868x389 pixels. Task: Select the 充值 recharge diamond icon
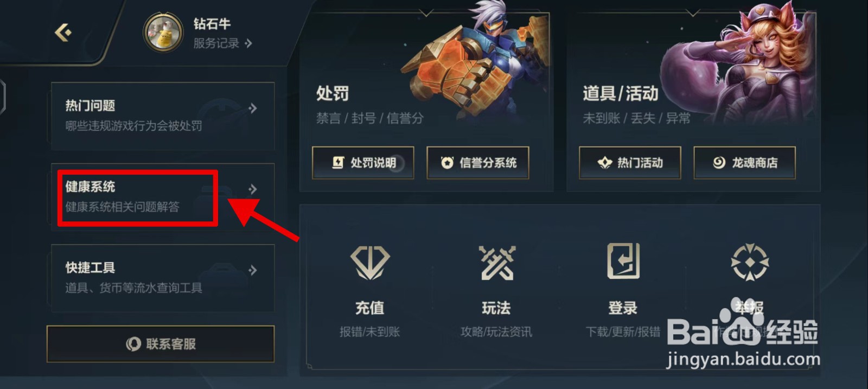pos(370,263)
